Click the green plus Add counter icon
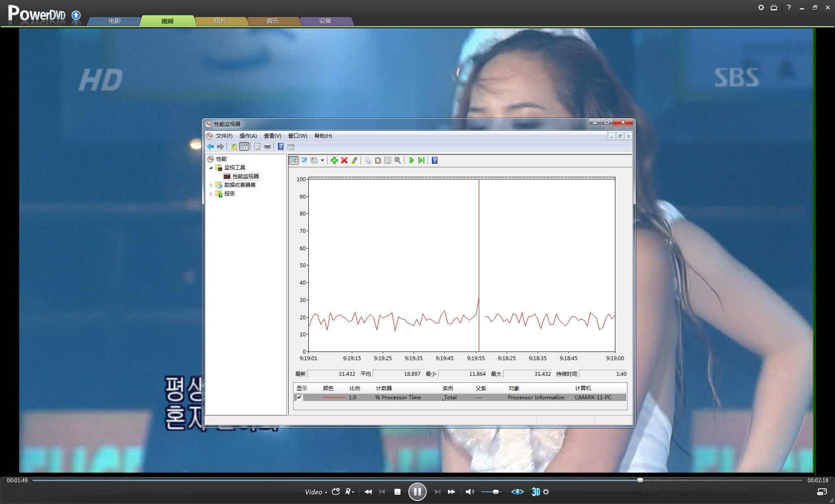 [x=334, y=160]
